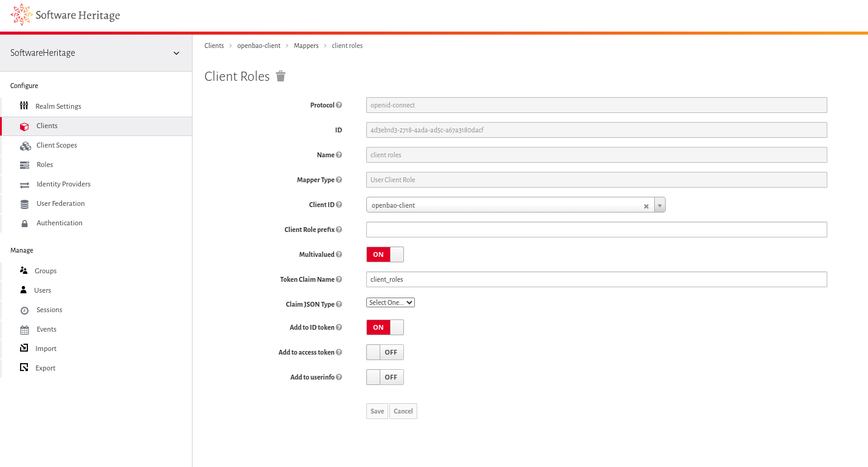
Task: Select the Clients icon in the sidebar
Action: coord(24,126)
